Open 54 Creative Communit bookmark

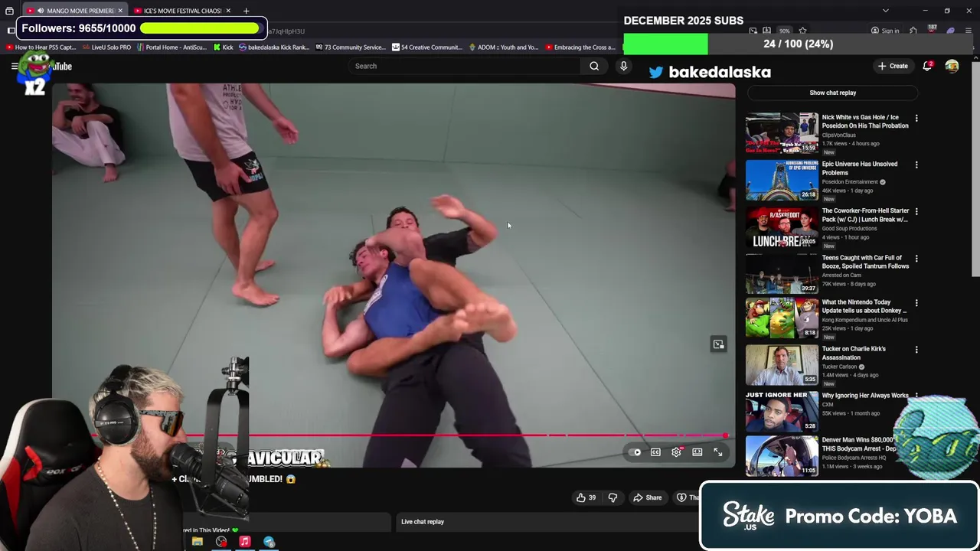(426, 47)
